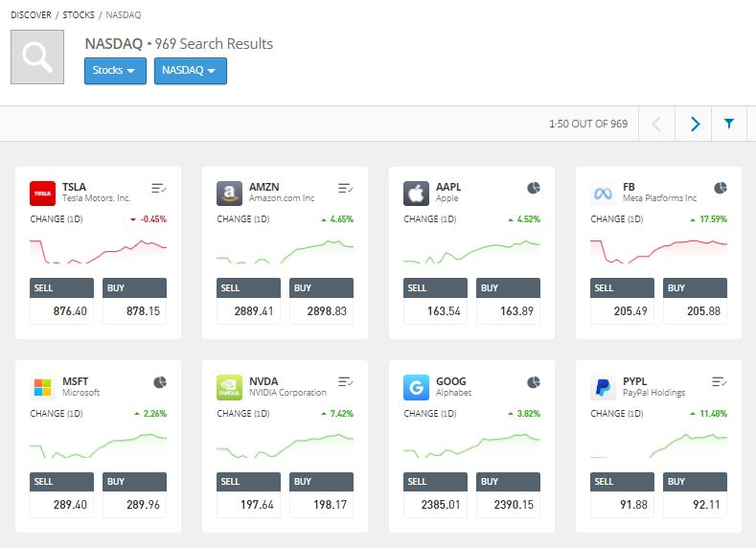Image resolution: width=756 pixels, height=548 pixels.
Task: Click the 'Microsoft' company name
Action: tap(81, 393)
